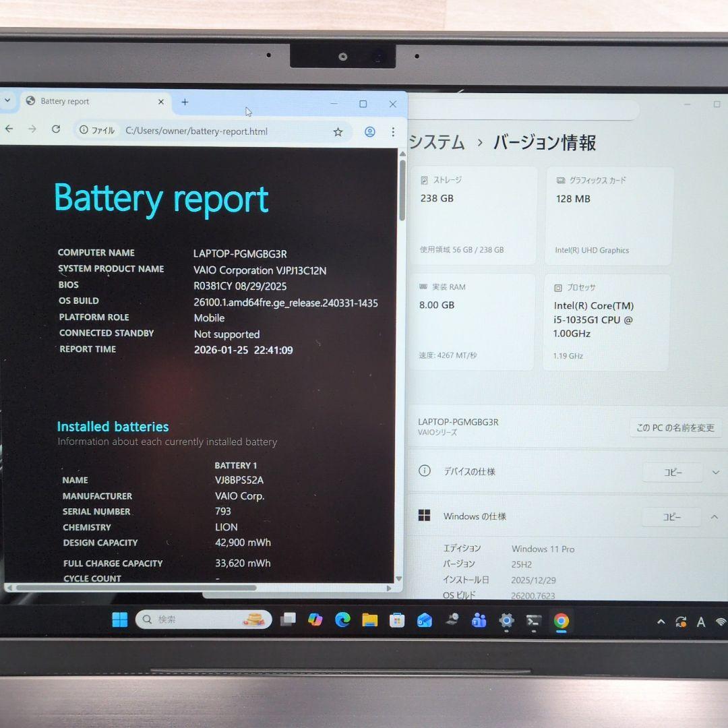Show hidden taskbar icons with the chevron
The width and height of the screenshot is (728, 728).
coord(661,621)
